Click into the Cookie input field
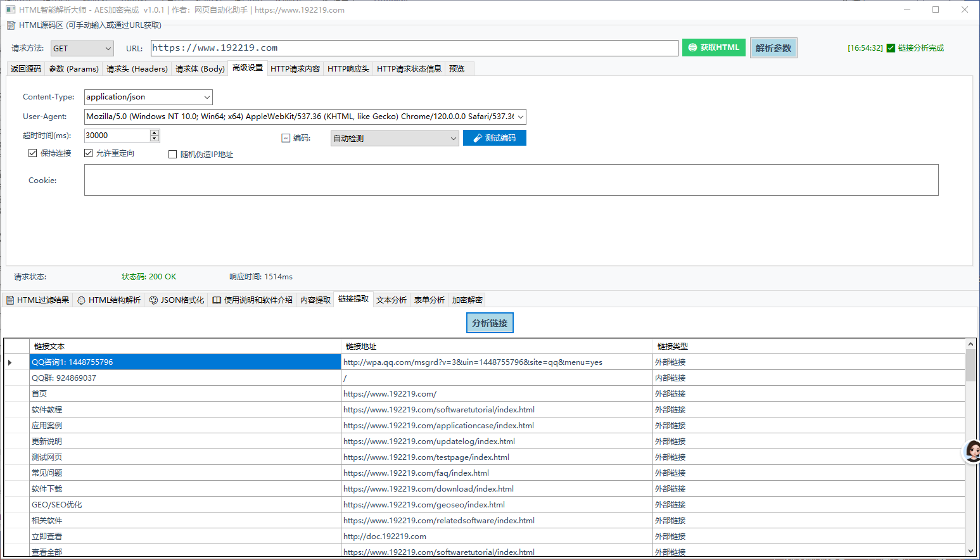This screenshot has height=560, width=980. [511, 181]
